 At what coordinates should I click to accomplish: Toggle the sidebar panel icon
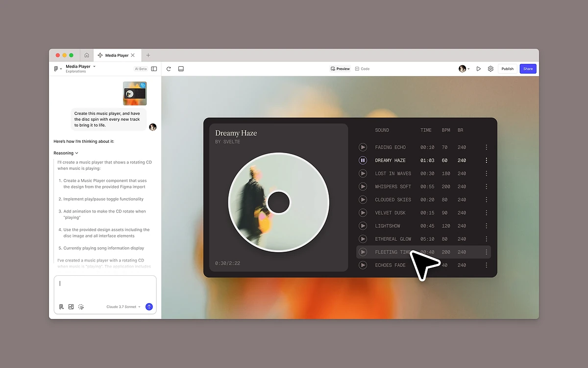[x=154, y=69]
